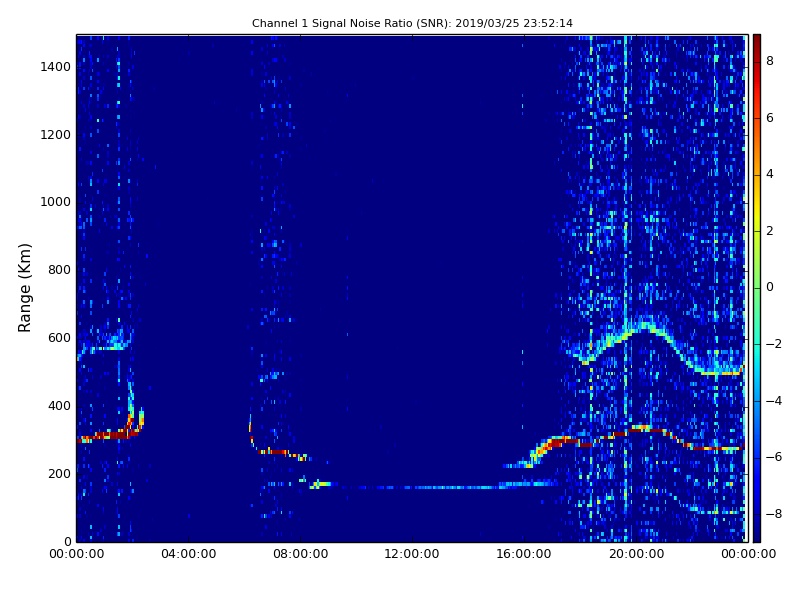
Task: Click the 1200 range tick label
Action: (56, 135)
